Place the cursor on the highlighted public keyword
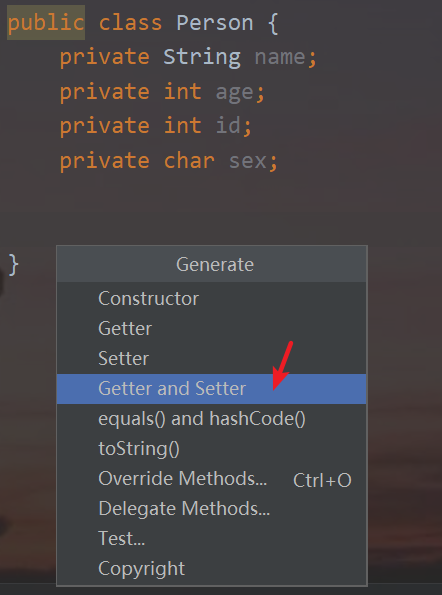Screen dimensions: 442x595 click(x=46, y=23)
